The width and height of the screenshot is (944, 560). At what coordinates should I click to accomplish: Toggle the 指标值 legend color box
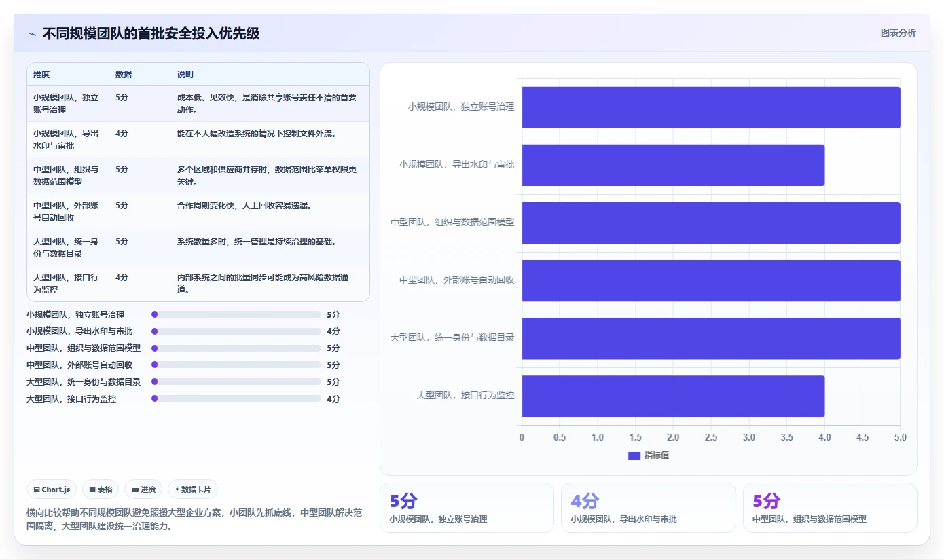point(634,455)
